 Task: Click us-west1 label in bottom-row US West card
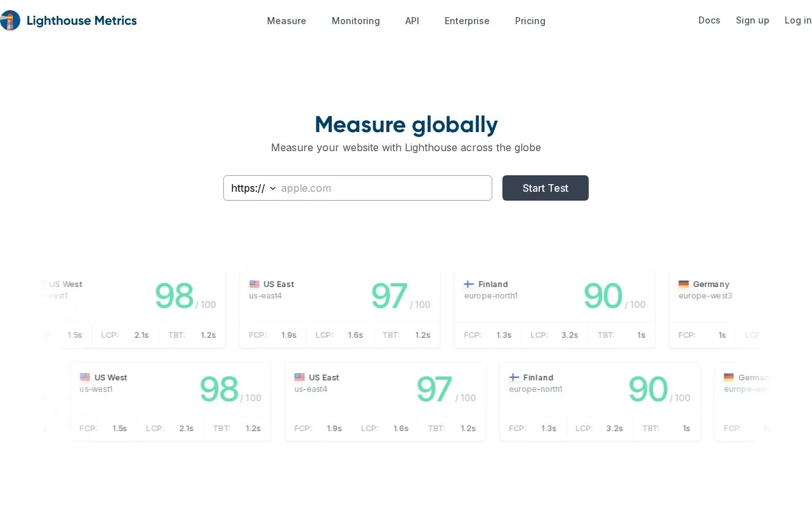tap(96, 389)
